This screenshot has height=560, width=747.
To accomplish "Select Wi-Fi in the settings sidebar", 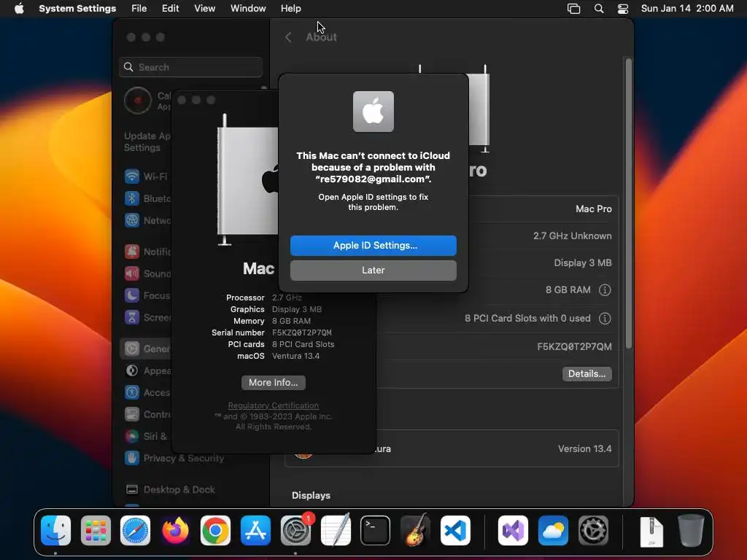I will (146, 176).
